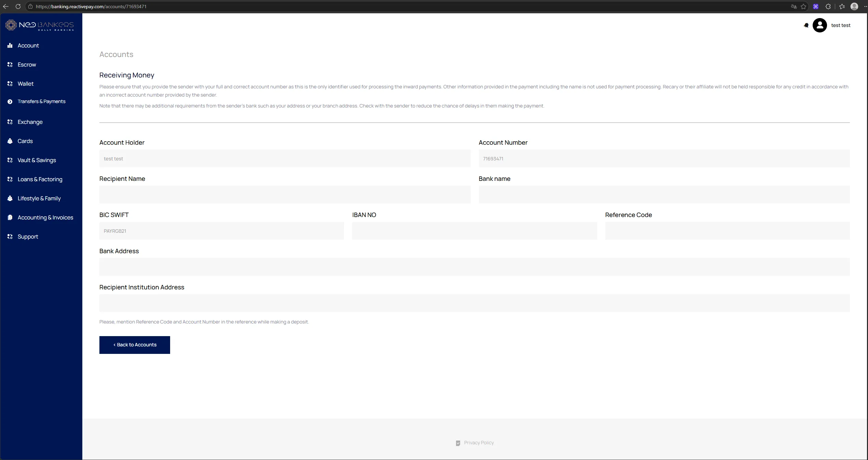Screen dimensions: 868x460
Task: Open the Privacy Policy link
Action: coord(479,443)
